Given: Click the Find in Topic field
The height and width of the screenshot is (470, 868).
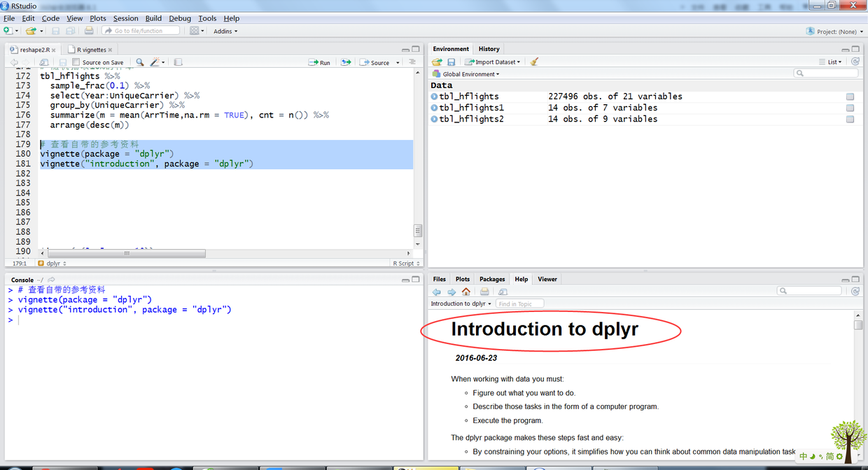Looking at the screenshot, I should click(x=519, y=304).
